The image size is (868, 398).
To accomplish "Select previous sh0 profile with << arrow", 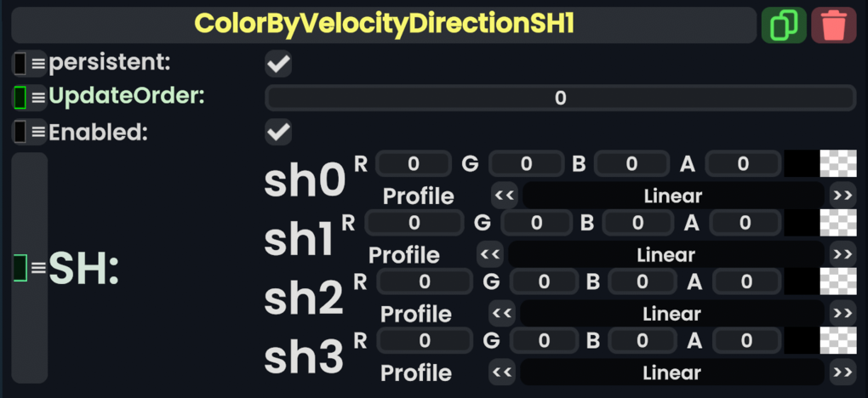I will point(504,196).
